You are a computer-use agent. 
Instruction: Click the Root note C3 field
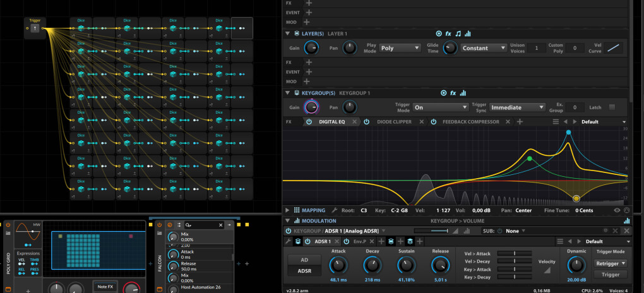tap(364, 210)
